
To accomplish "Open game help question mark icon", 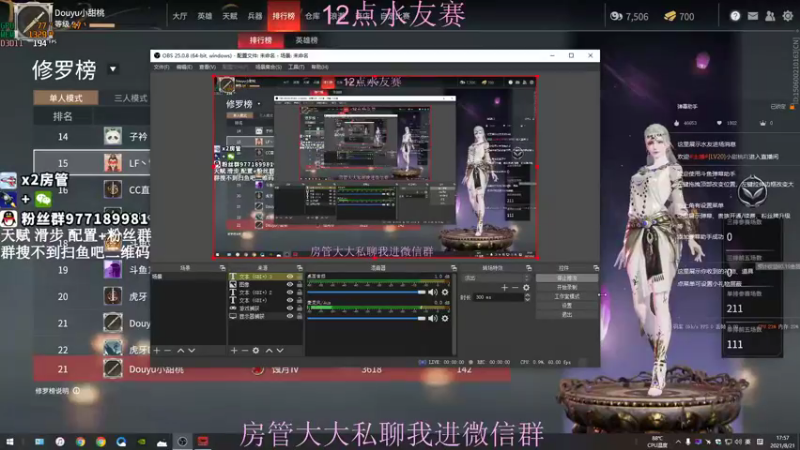I will tap(735, 16).
